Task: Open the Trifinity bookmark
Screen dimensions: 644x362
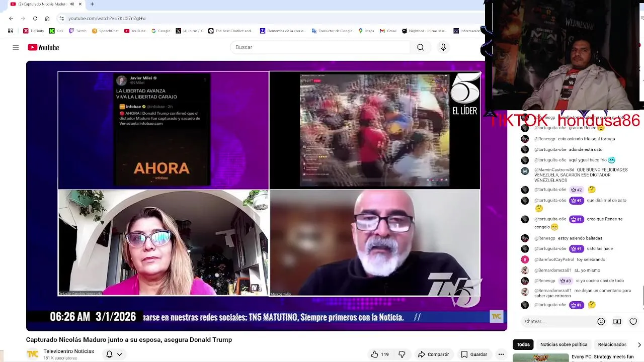Action: point(34,31)
